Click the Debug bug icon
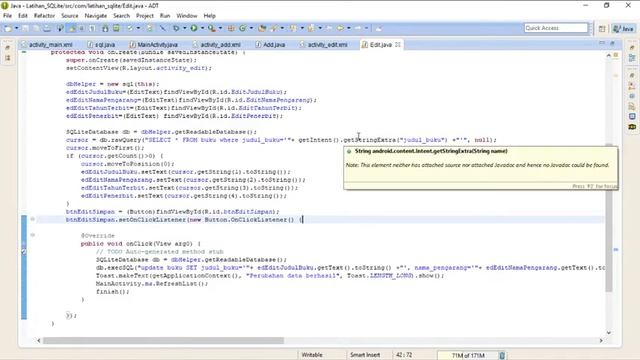The width and height of the screenshot is (640, 360). [176, 28]
